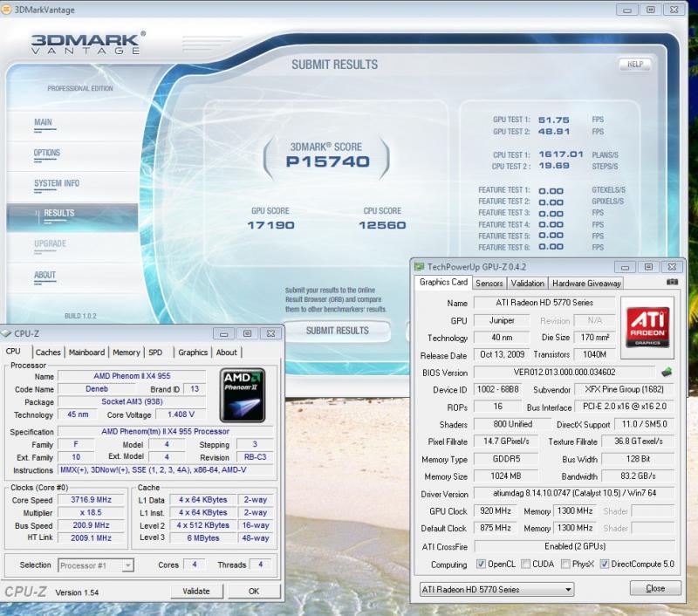Click the GPU Name field in GPU-Z
Image resolution: width=698 pixels, height=616 pixels.
[544, 303]
